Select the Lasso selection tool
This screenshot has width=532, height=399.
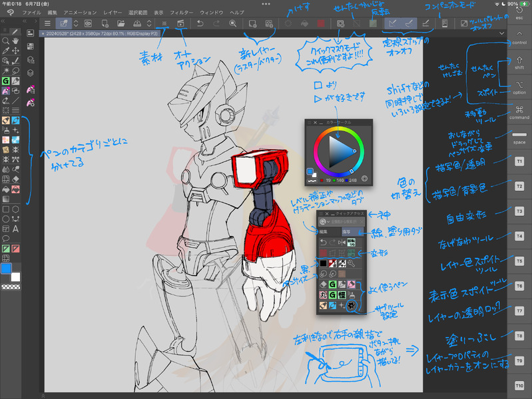click(x=15, y=71)
